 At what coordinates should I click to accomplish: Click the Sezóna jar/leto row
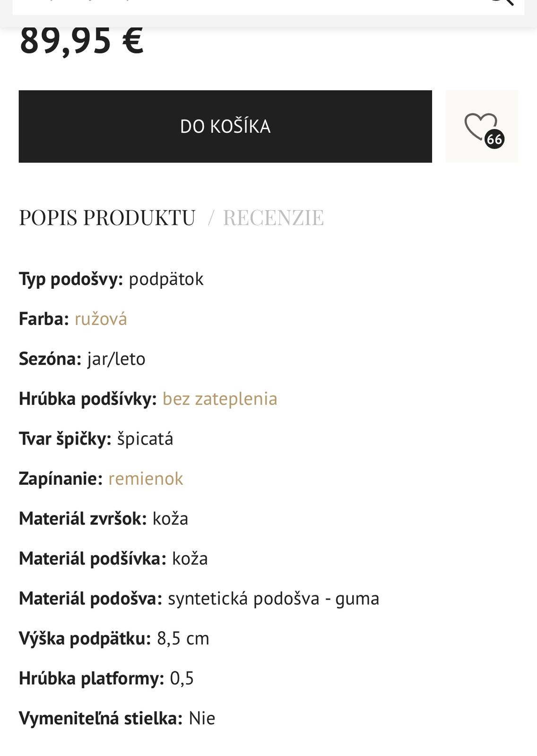(82, 359)
